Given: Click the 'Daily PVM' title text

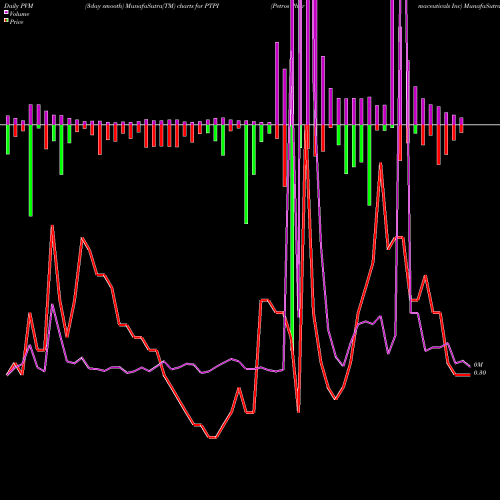Looking at the screenshot, I should 19,6.
